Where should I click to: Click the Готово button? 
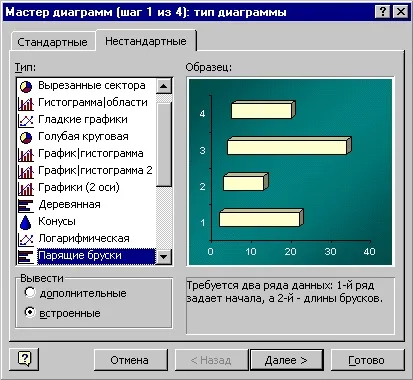click(x=367, y=360)
